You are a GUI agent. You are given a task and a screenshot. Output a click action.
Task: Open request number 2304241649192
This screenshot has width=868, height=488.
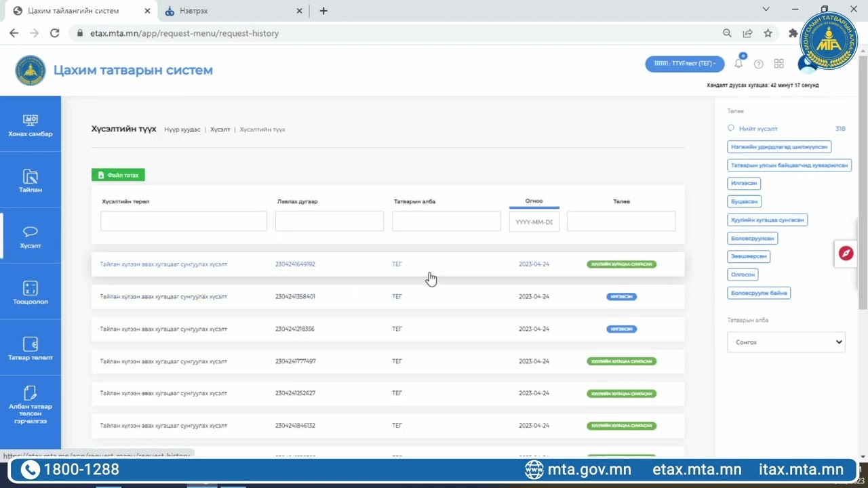(295, 264)
